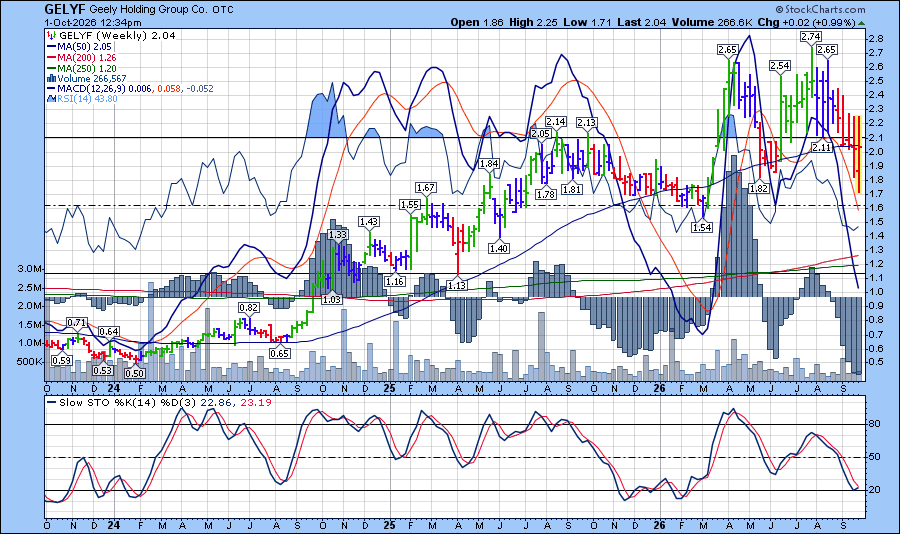
Task: Select the MA(200) red line swatch
Action: pos(51,57)
